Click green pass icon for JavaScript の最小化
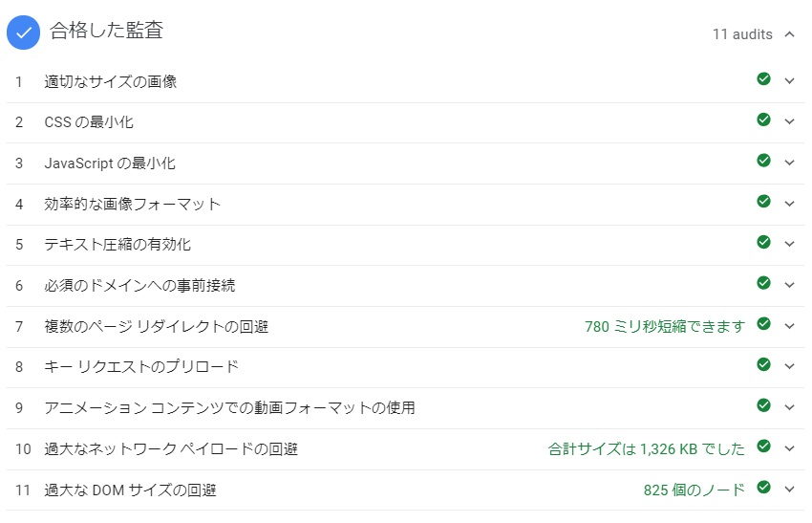This screenshot has width=812, height=523. [763, 161]
